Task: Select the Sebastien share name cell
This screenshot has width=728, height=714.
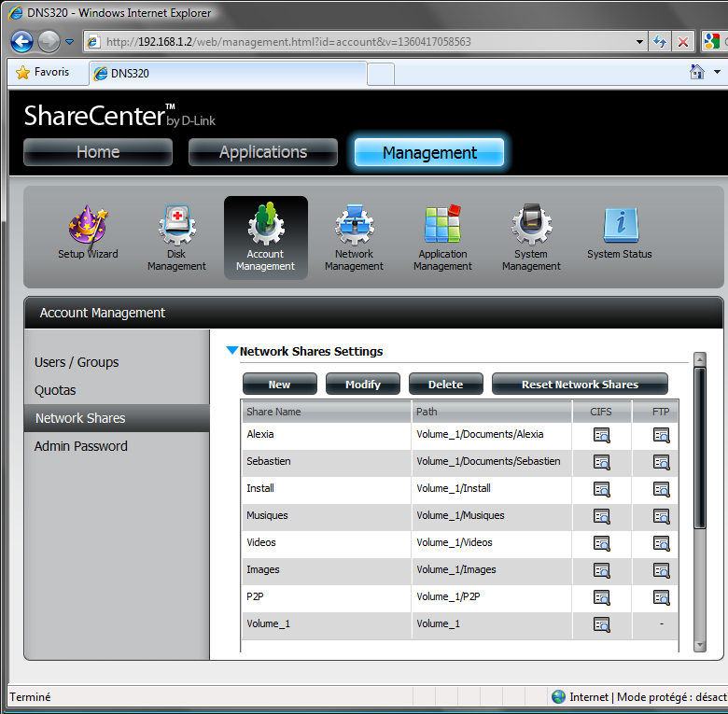Action: coord(326,462)
